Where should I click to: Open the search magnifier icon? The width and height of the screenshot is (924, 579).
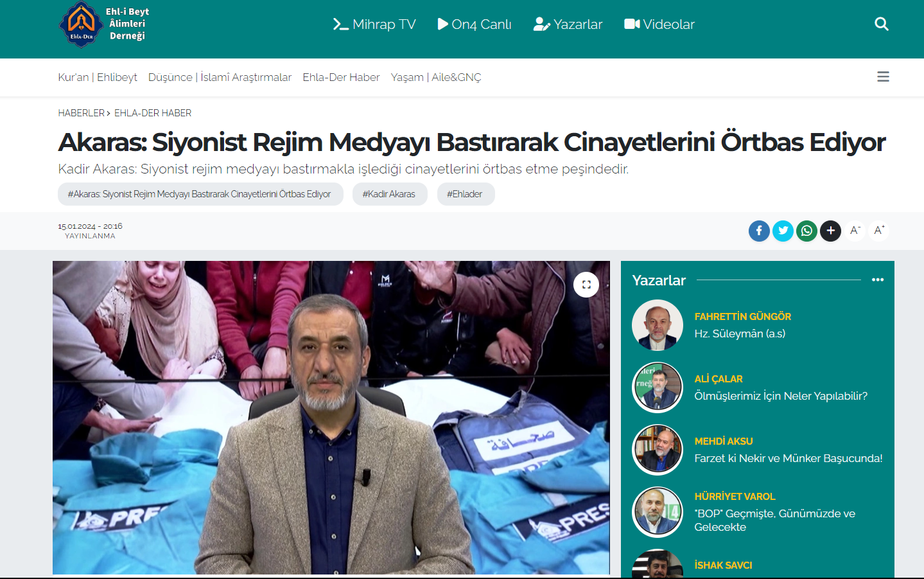coord(882,24)
